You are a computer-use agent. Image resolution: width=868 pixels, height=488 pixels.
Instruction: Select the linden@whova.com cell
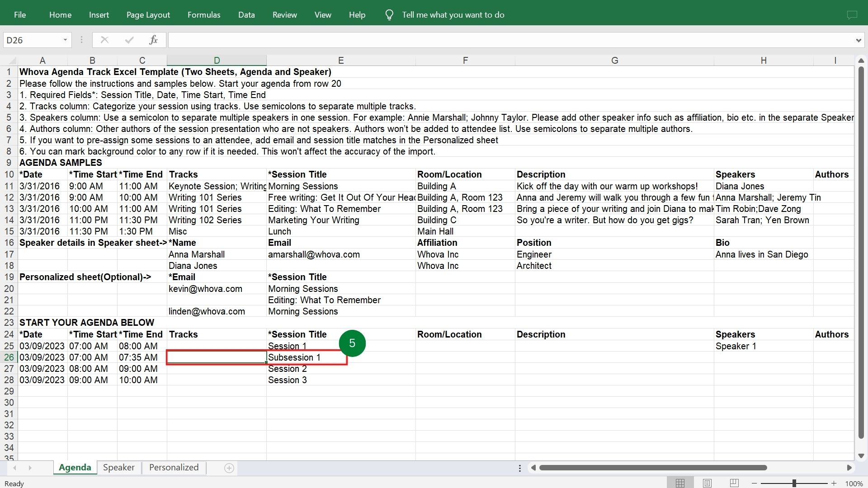coord(217,311)
